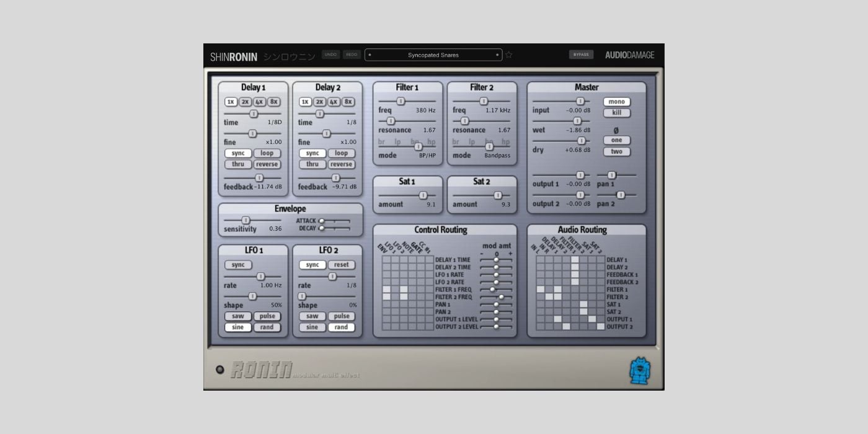Click the Sat 2 amount slider handle
868x434 pixels.
(x=498, y=195)
